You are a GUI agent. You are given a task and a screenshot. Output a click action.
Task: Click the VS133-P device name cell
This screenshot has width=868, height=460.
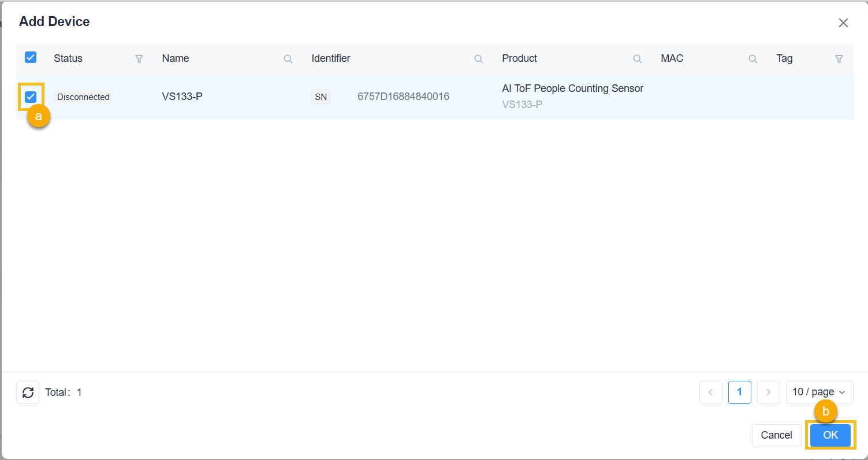[182, 97]
